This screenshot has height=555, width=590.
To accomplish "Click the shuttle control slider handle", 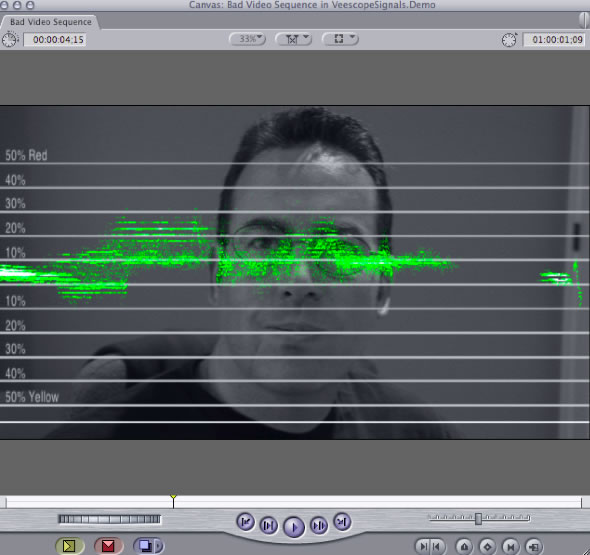I will coord(478,519).
